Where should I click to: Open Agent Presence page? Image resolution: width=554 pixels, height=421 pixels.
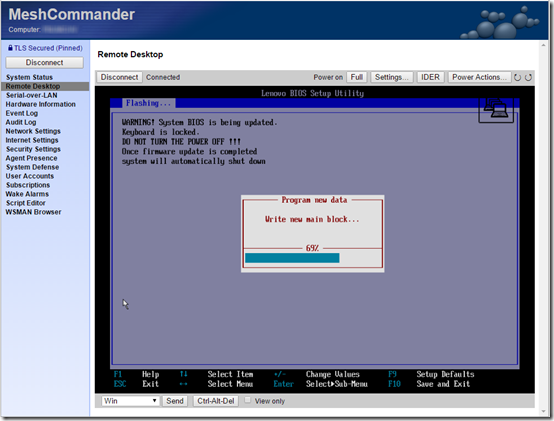pos(31,158)
